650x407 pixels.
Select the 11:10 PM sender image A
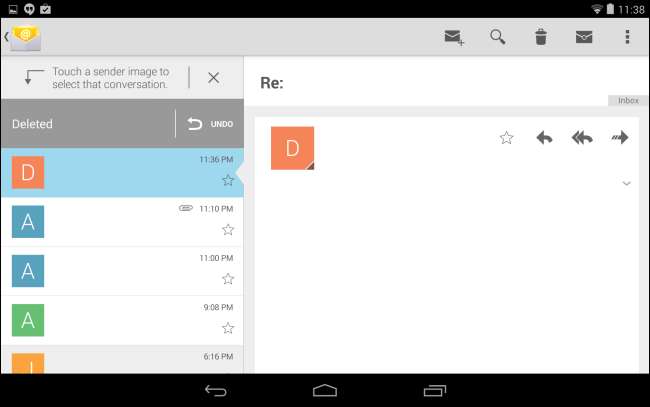[28, 222]
